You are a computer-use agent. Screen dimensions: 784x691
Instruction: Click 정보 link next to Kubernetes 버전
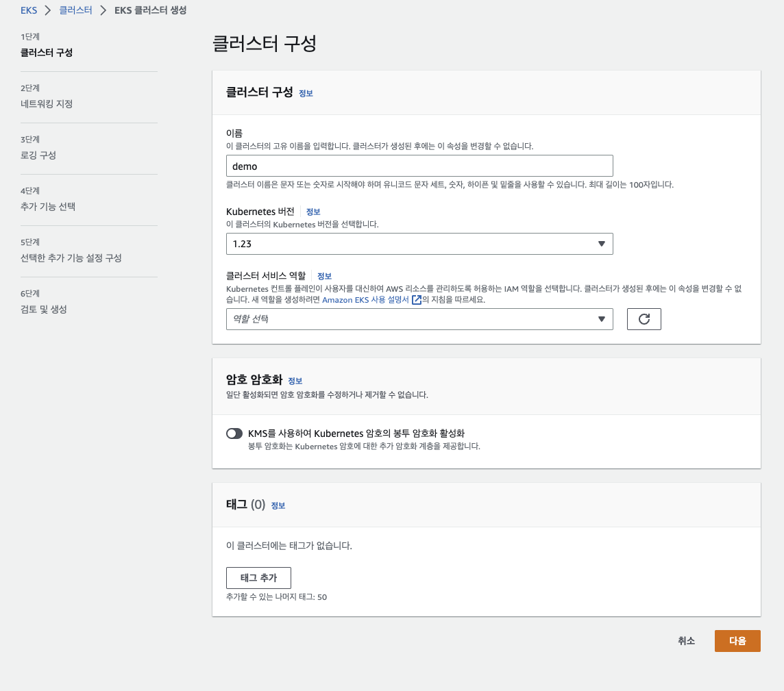[x=313, y=212]
